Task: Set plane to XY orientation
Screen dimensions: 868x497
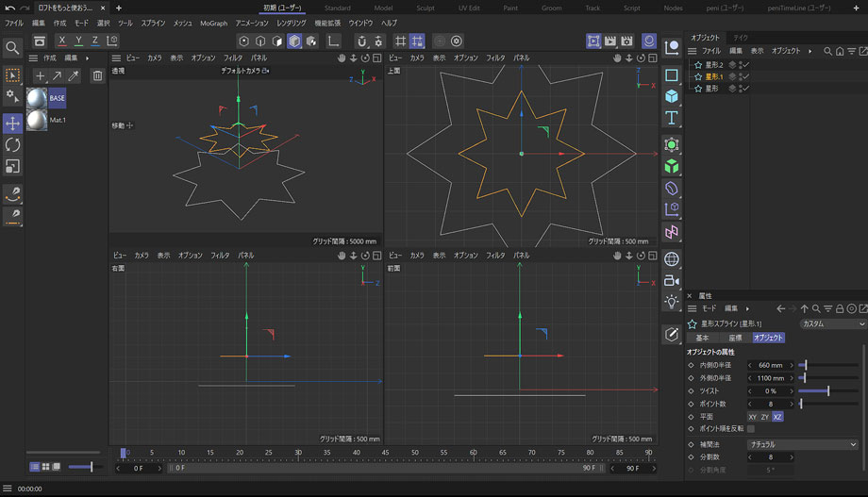Action: tap(752, 416)
